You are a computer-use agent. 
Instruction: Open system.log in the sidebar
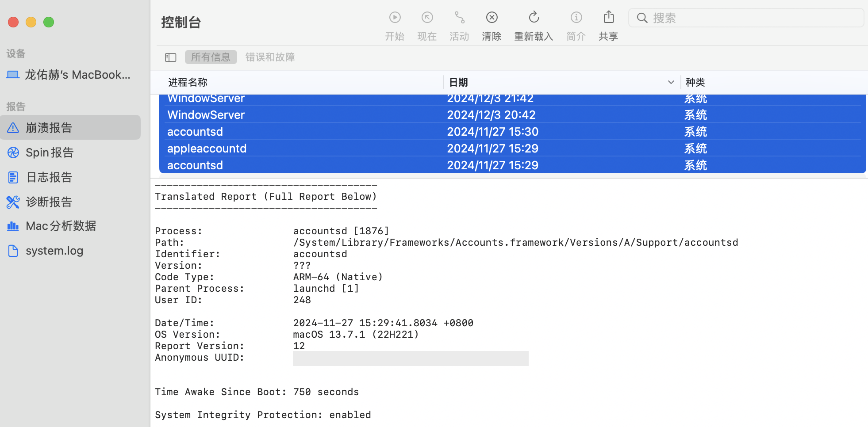coord(54,251)
